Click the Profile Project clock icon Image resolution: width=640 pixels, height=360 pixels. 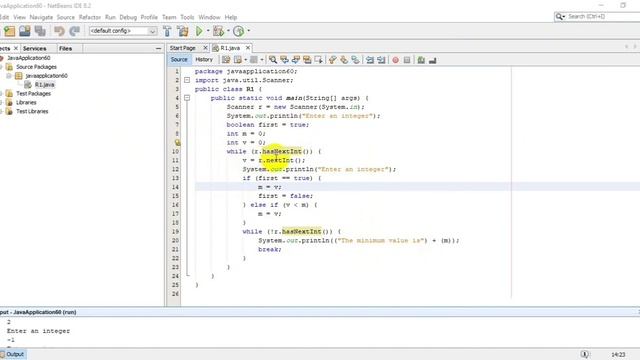239,31
